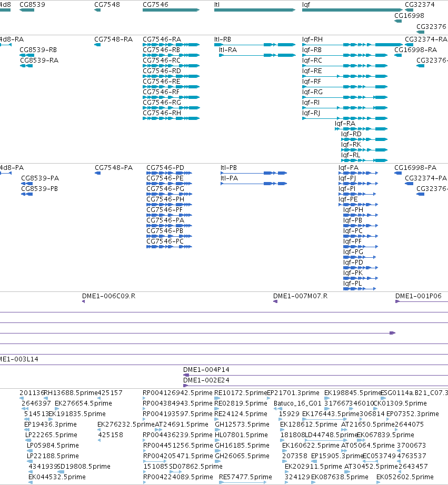Select the CG7546-PD protein glyph
This screenshot has width=448, height=485.
[170, 173]
